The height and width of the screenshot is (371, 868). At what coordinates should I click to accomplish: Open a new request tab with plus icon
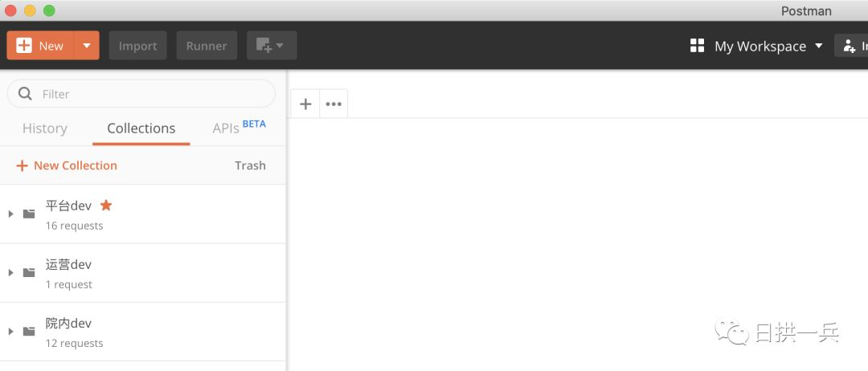(305, 104)
